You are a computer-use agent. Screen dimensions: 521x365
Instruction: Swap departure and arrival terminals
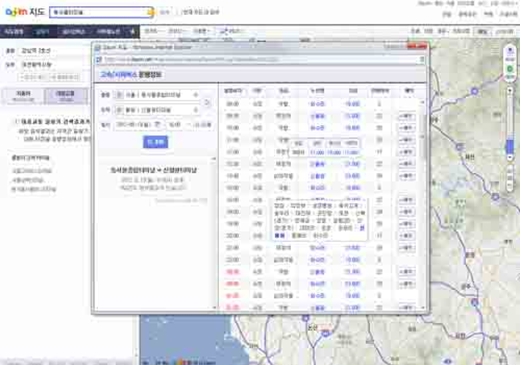(x=207, y=102)
